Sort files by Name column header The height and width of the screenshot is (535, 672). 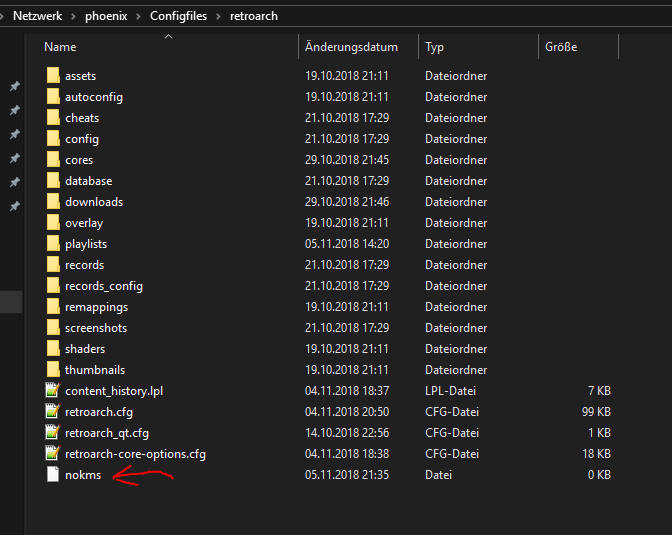[60, 47]
